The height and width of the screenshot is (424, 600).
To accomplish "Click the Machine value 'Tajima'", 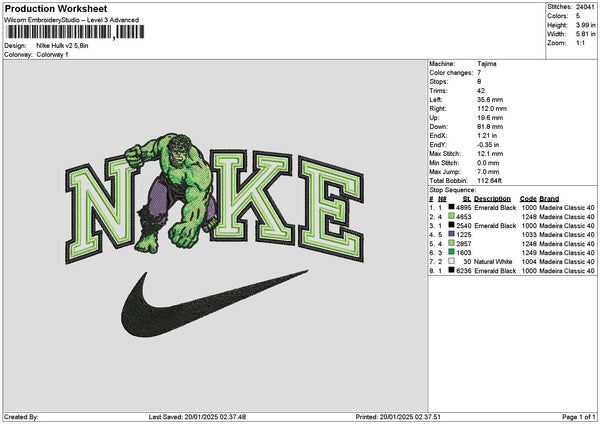I will click(487, 64).
